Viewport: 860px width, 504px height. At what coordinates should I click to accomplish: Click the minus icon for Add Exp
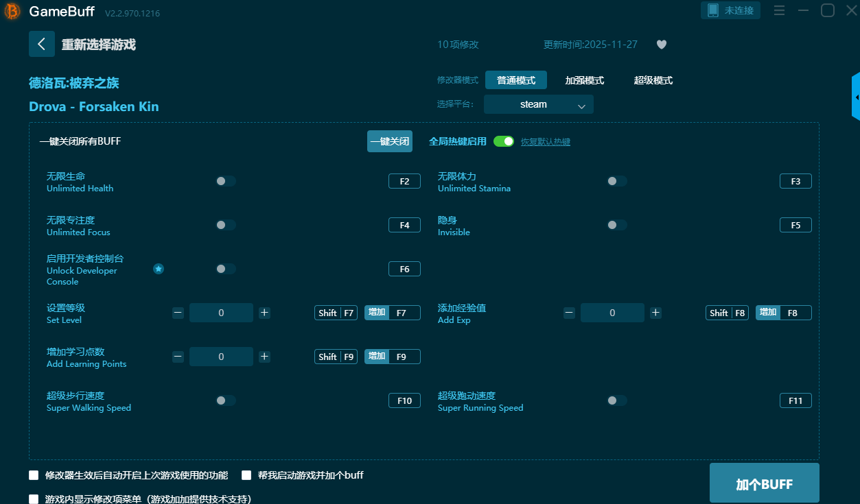(x=569, y=313)
